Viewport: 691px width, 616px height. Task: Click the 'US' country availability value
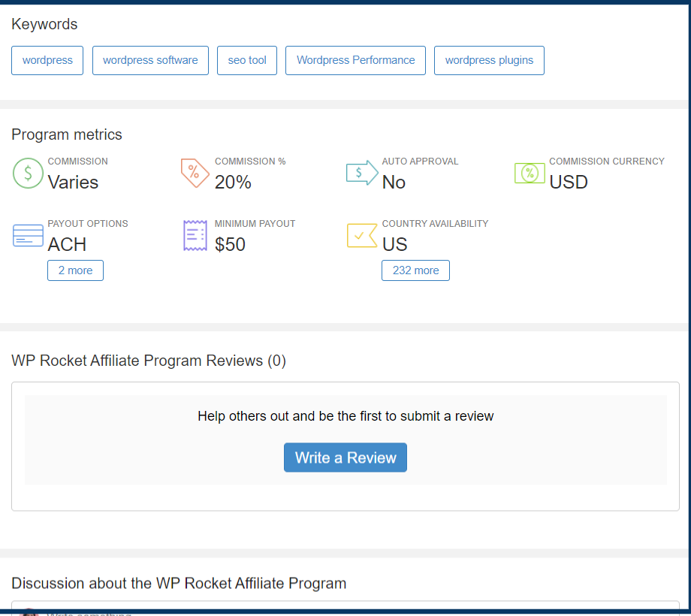pos(395,244)
